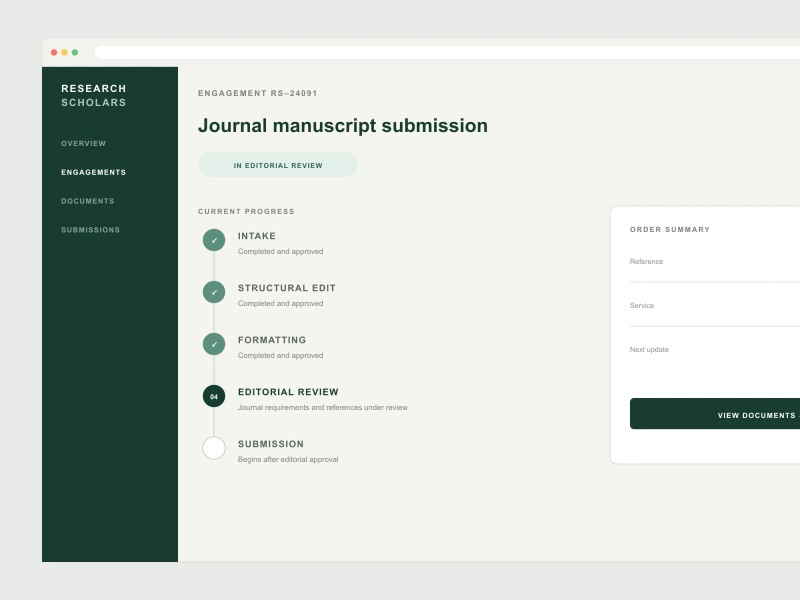Click the 'Journal manuscript submission' heading

(343, 126)
